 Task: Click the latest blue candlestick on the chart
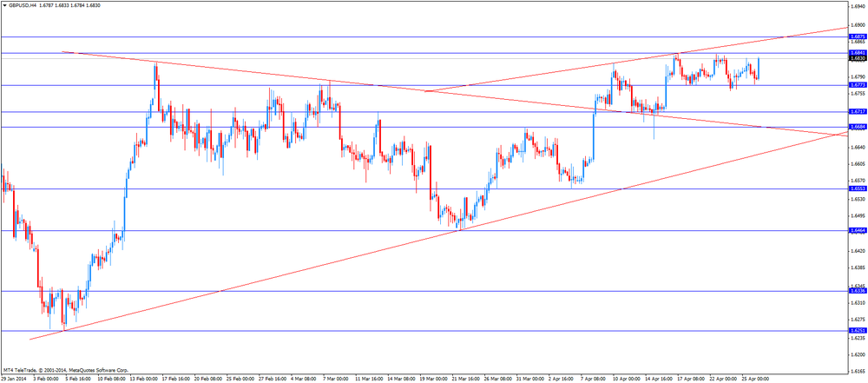759,68
